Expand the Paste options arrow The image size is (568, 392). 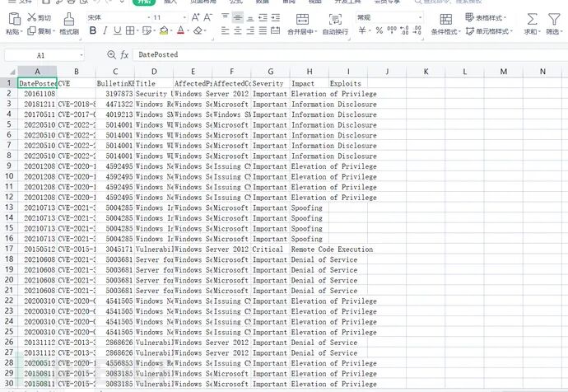point(21,32)
